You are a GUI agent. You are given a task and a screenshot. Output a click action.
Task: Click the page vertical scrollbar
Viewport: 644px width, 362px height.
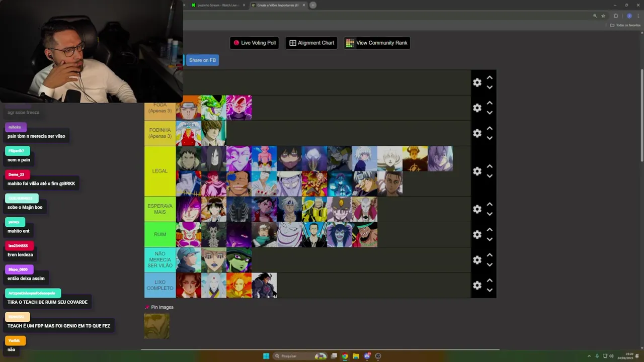tap(641, 116)
